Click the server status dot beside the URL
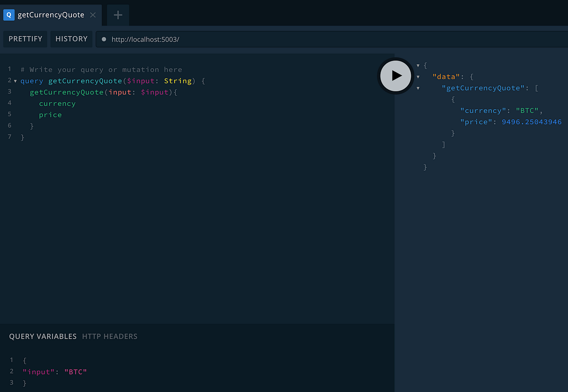This screenshot has width=568, height=392. tap(104, 39)
